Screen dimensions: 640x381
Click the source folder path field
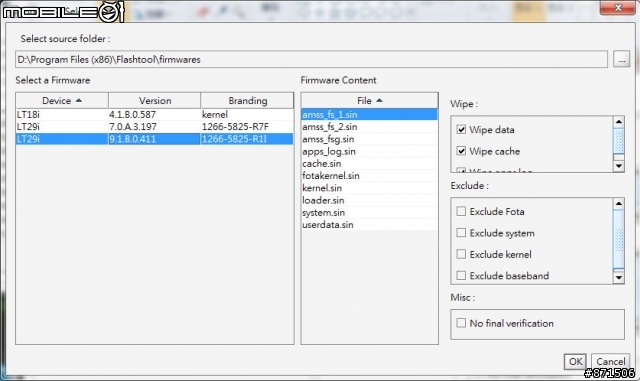click(311, 60)
